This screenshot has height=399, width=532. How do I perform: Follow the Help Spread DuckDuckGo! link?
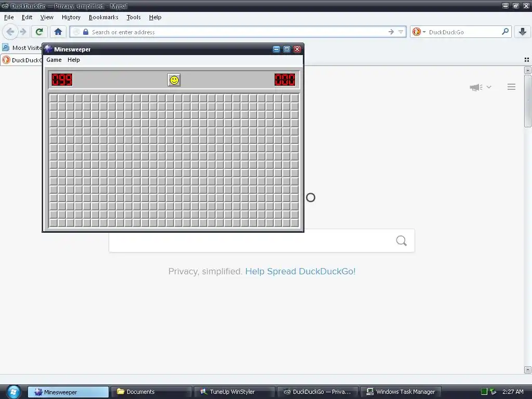click(x=300, y=271)
